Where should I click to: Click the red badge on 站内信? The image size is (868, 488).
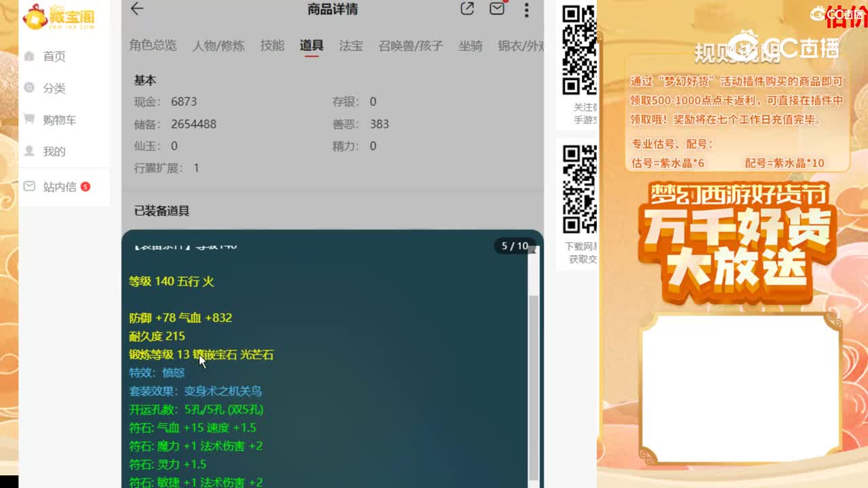tap(85, 186)
